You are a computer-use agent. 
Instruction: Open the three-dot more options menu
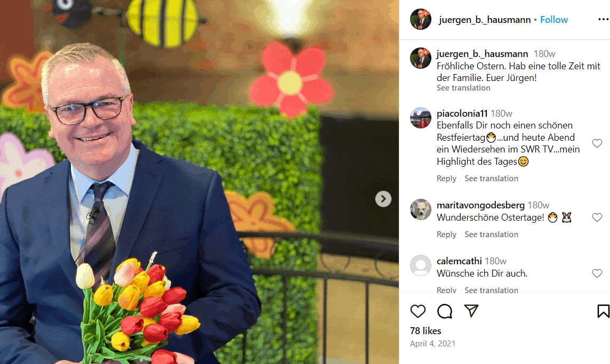point(604,19)
